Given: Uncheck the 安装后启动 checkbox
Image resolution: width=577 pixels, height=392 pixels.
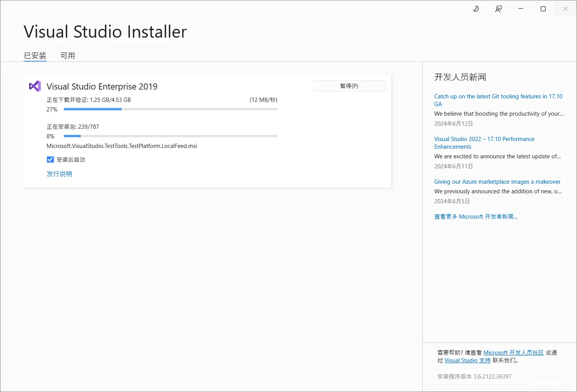Looking at the screenshot, I should pyautogui.click(x=50, y=159).
